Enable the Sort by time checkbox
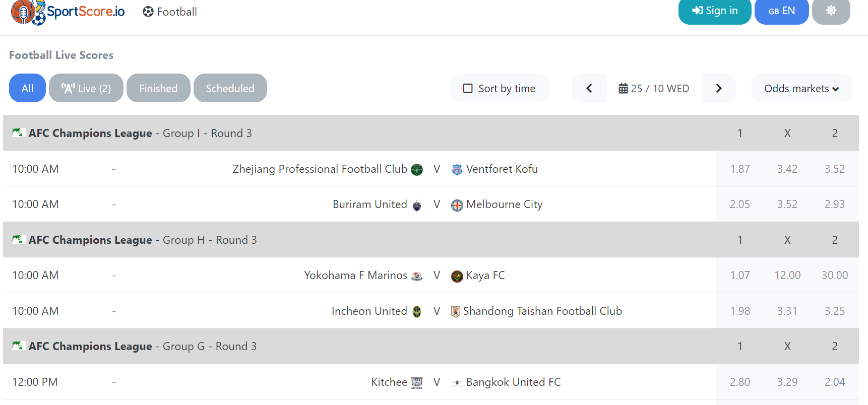 pos(467,88)
